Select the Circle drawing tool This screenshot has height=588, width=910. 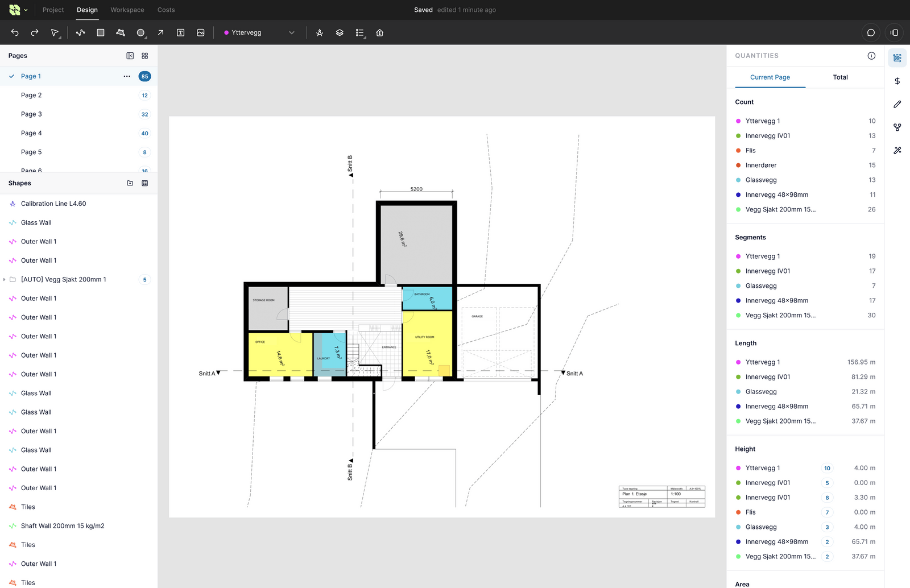pos(140,32)
